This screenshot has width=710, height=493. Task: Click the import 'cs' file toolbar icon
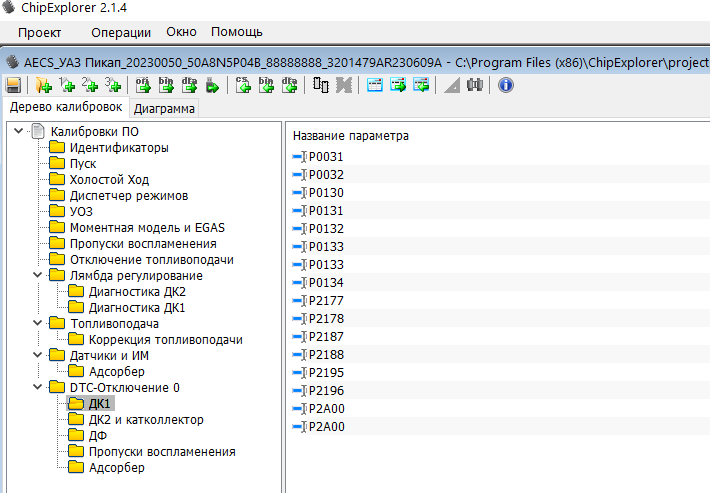[x=243, y=85]
